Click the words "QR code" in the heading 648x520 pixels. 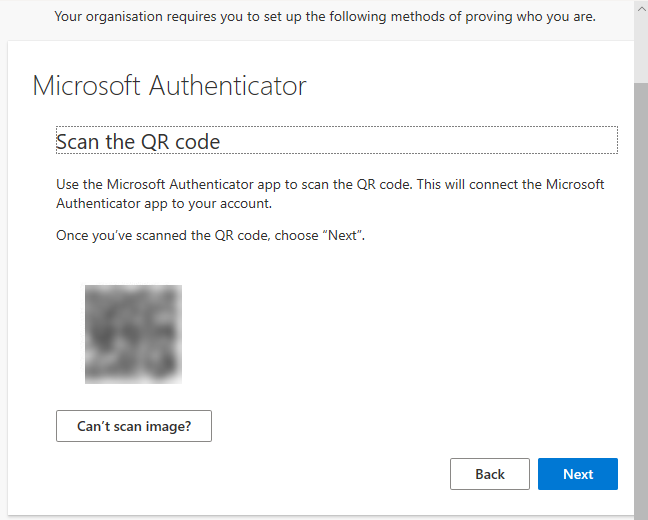point(181,142)
